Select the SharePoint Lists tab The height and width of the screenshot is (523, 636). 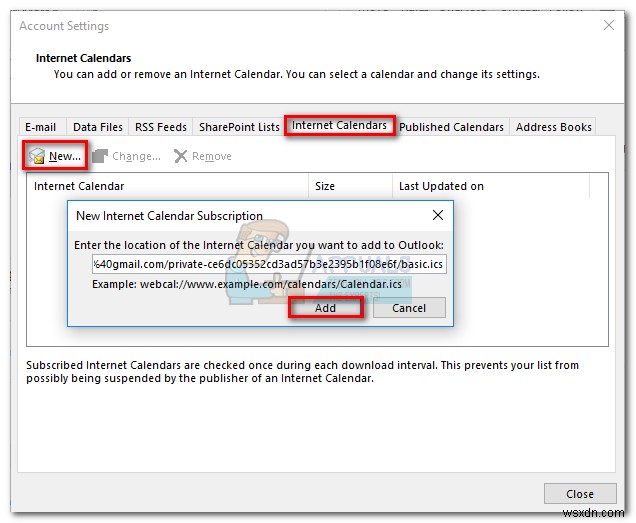click(x=239, y=127)
